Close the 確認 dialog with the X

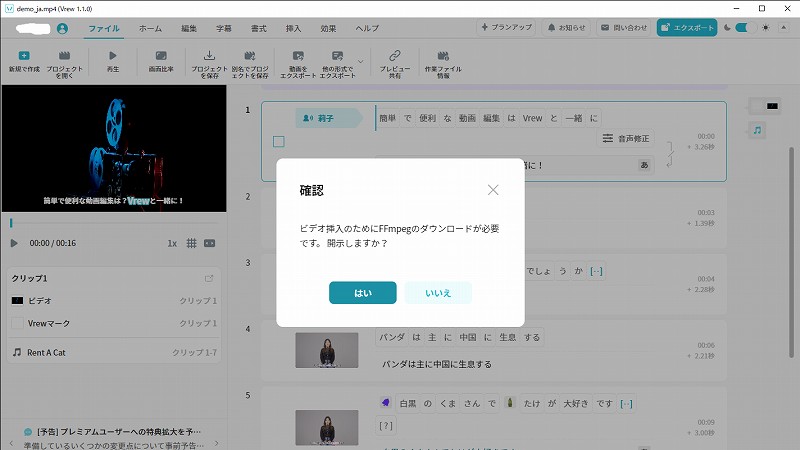coord(493,190)
